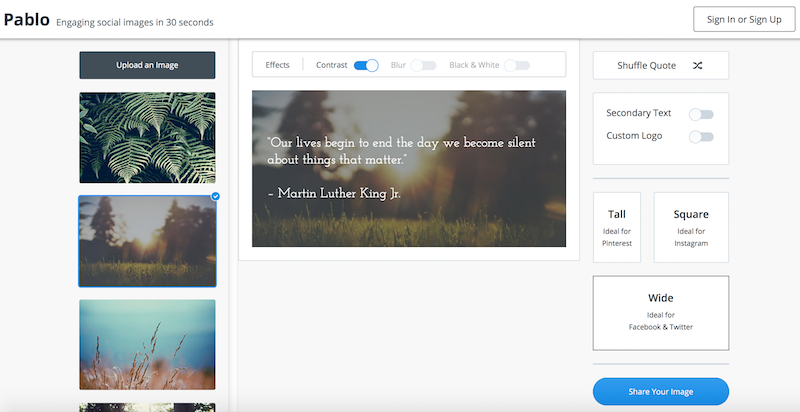
Task: Click the Upload an Image button
Action: [147, 65]
